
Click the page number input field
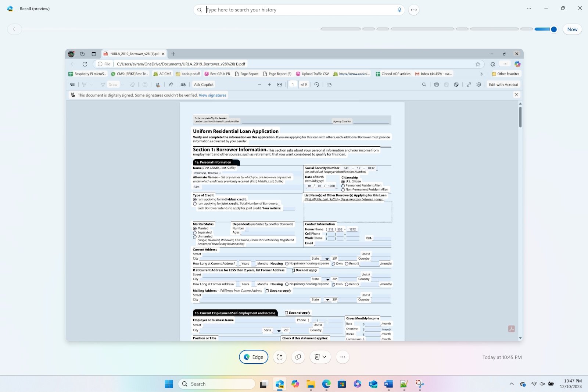(293, 85)
